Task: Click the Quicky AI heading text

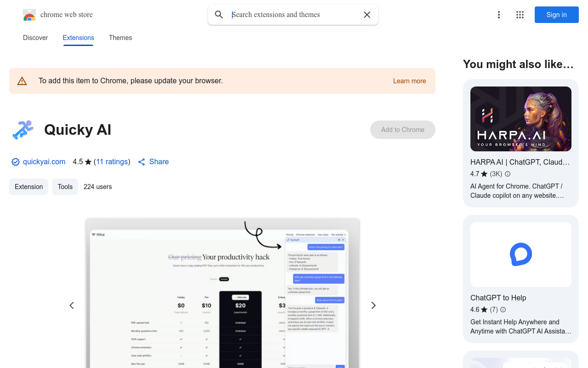Action: [78, 130]
